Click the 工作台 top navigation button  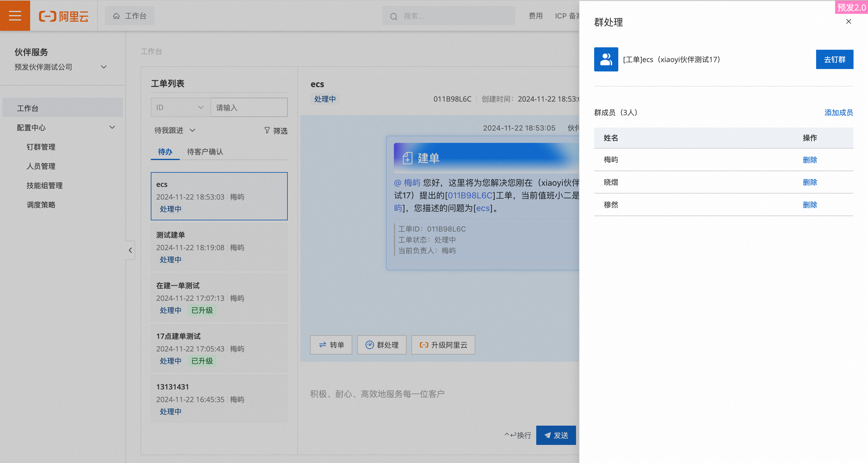pos(130,16)
